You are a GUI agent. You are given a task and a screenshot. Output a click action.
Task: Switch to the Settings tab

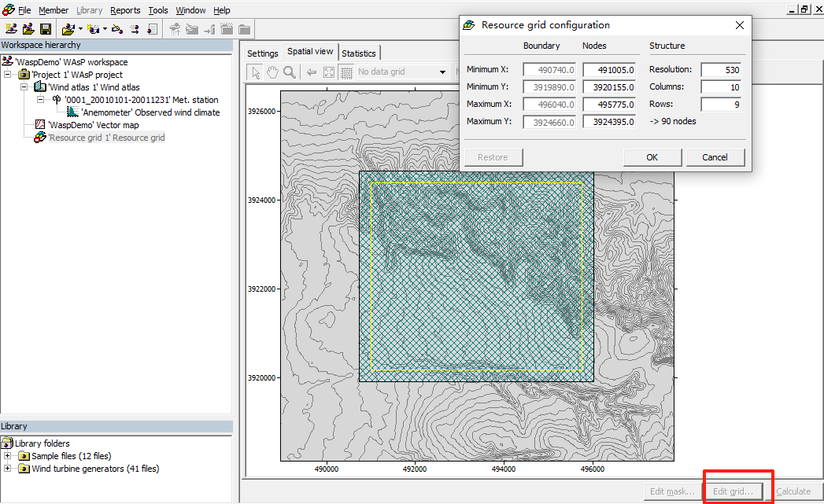263,53
